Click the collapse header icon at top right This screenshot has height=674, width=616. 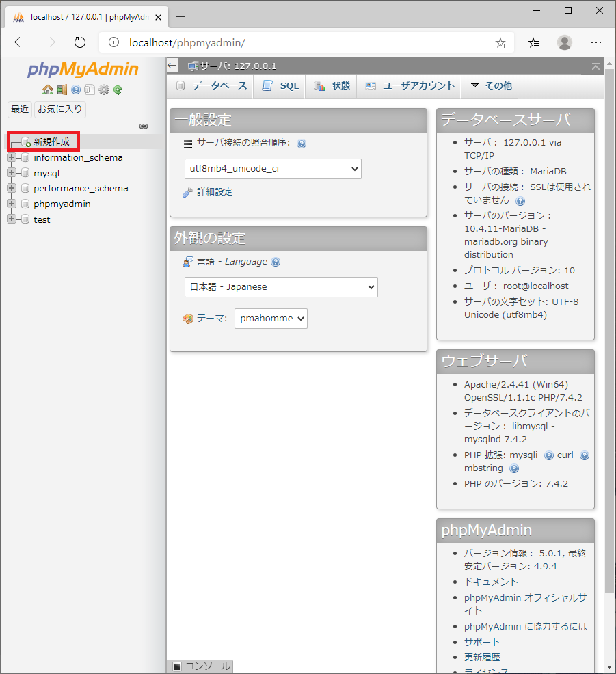pyautogui.click(x=595, y=66)
